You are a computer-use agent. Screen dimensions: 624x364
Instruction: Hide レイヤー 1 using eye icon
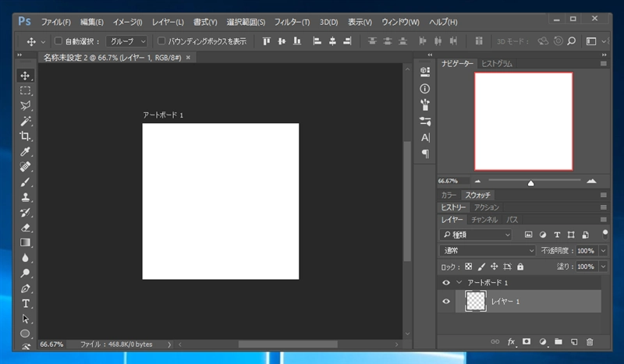446,302
